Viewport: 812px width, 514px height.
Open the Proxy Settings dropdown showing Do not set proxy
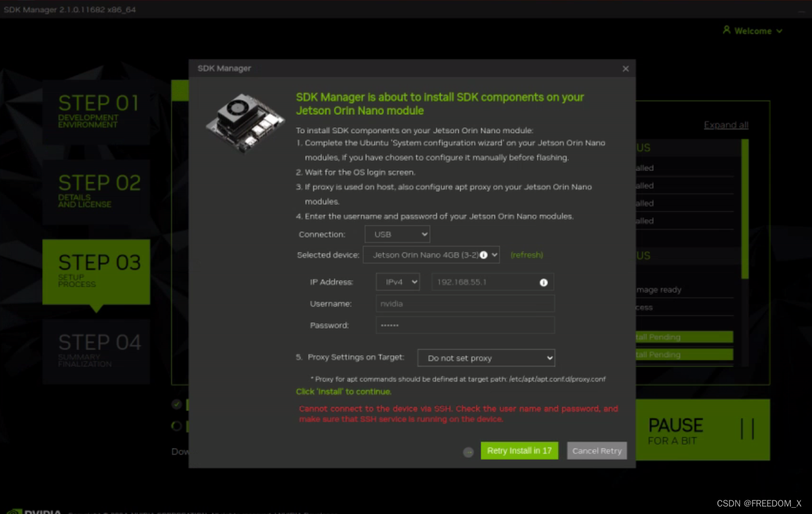[486, 358]
